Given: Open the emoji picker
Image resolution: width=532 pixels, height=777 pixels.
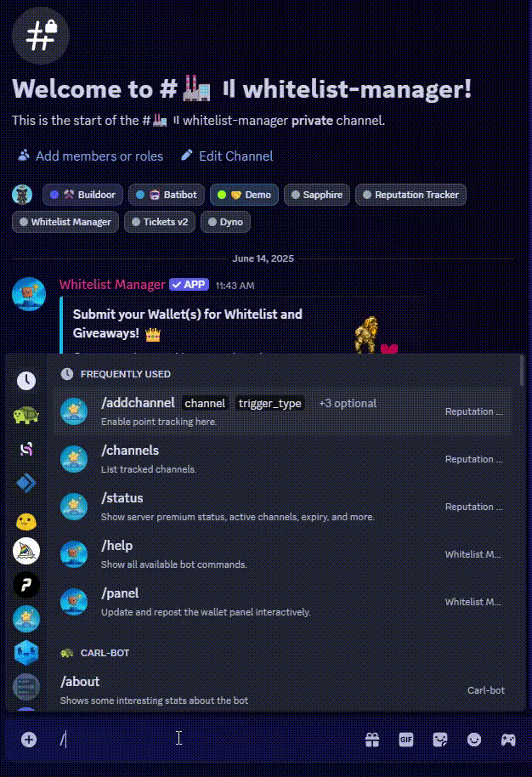Looking at the screenshot, I should 474,740.
